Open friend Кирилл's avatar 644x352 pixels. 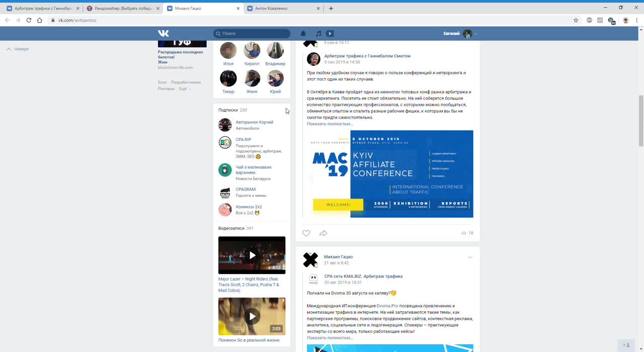tap(252, 50)
